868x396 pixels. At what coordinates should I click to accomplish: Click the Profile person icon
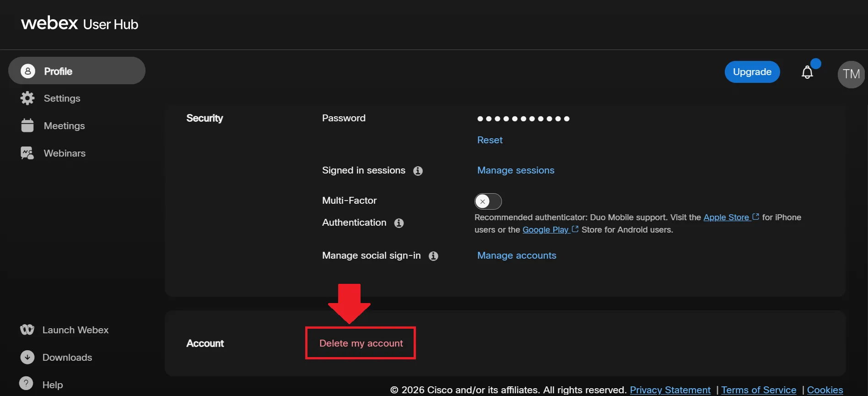[x=28, y=71]
